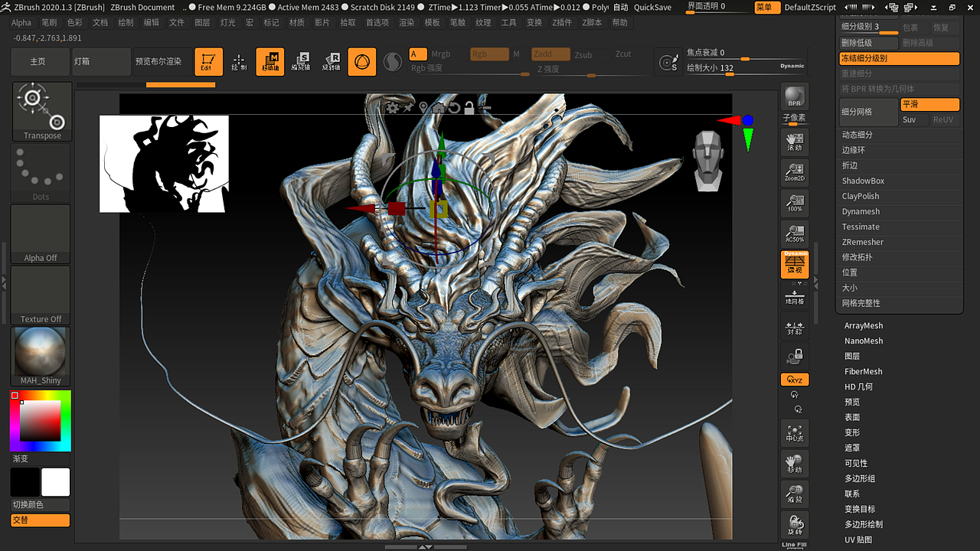The width and height of the screenshot is (980, 551).
Task: Expand the ArrayMesh subpalette
Action: [864, 326]
